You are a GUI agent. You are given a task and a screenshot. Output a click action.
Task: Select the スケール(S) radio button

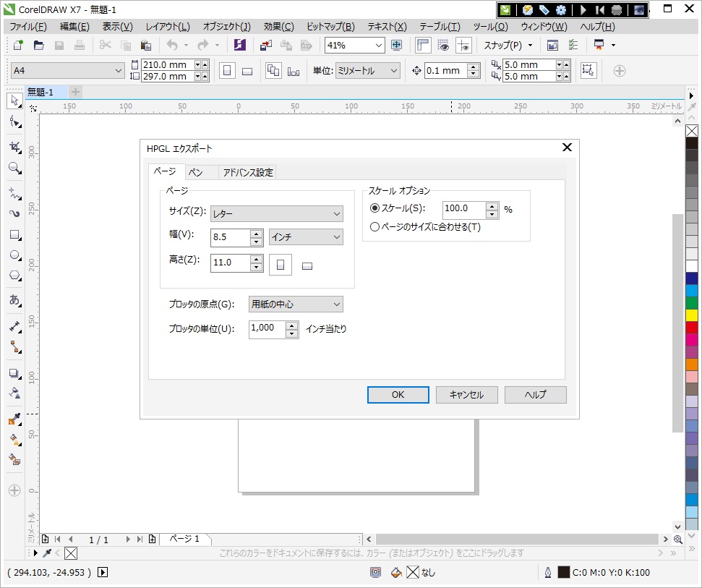click(374, 208)
